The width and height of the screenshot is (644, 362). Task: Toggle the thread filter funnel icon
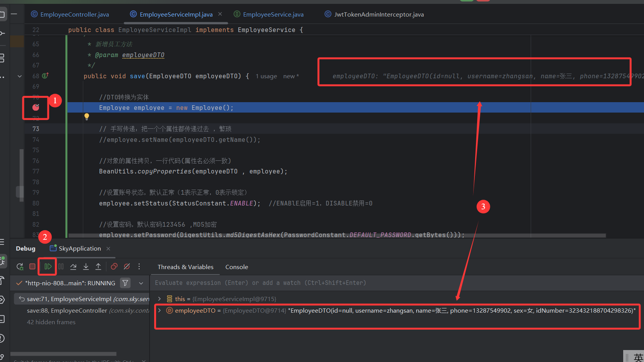pos(125,283)
